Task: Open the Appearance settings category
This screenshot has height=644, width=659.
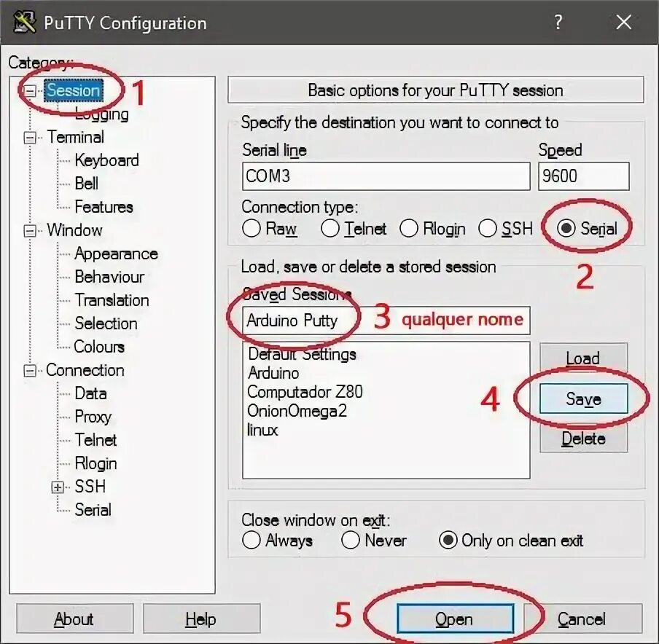Action: coord(116,254)
